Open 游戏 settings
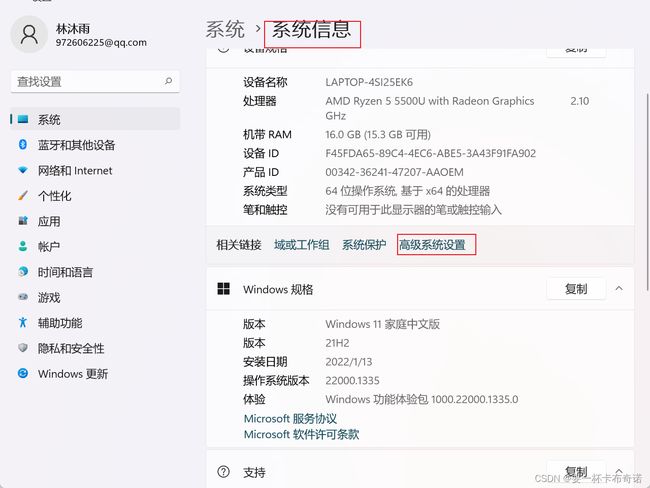Image resolution: width=650 pixels, height=488 pixels. point(95,297)
